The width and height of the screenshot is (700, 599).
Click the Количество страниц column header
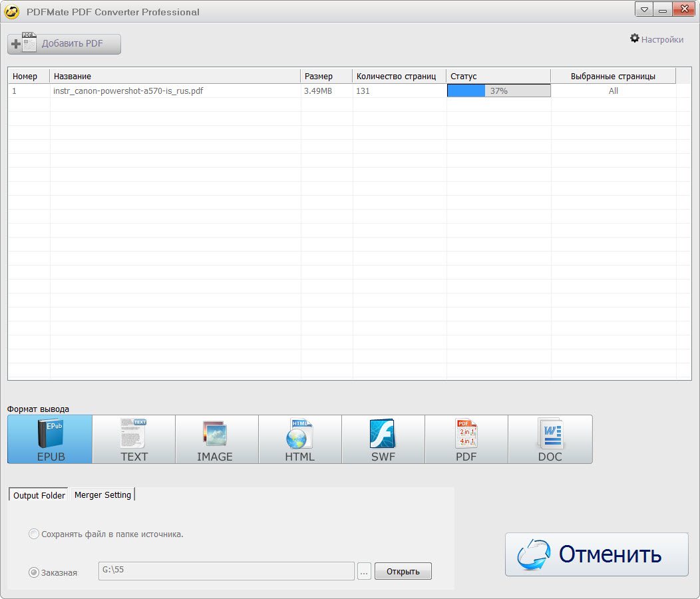(x=399, y=76)
